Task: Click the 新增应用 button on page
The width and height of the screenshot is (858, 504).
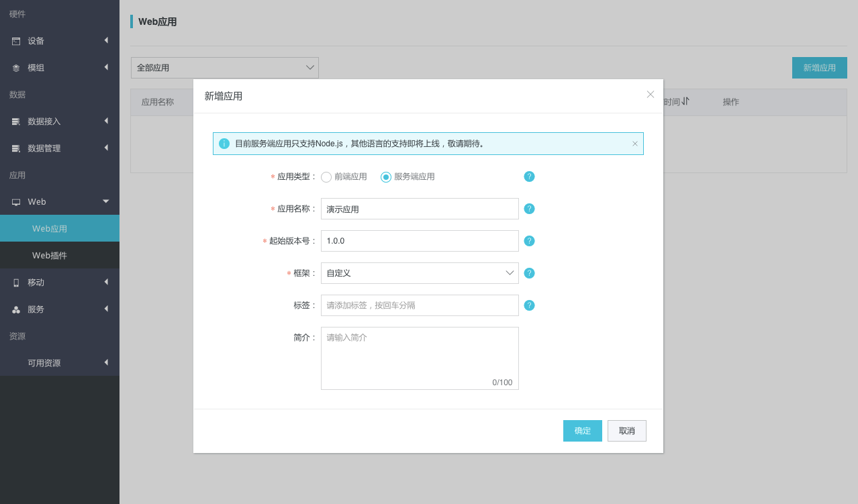Action: [x=820, y=68]
